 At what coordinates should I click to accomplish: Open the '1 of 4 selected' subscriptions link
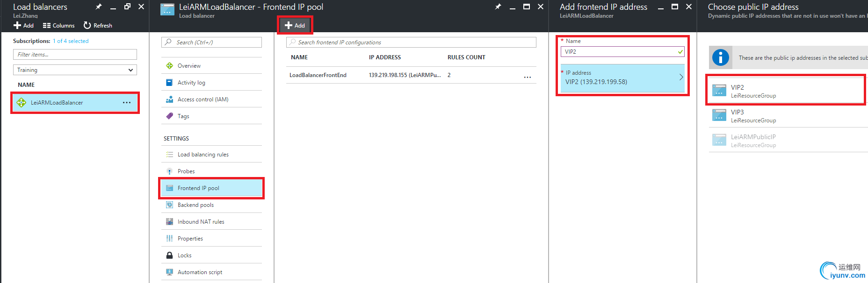point(71,41)
